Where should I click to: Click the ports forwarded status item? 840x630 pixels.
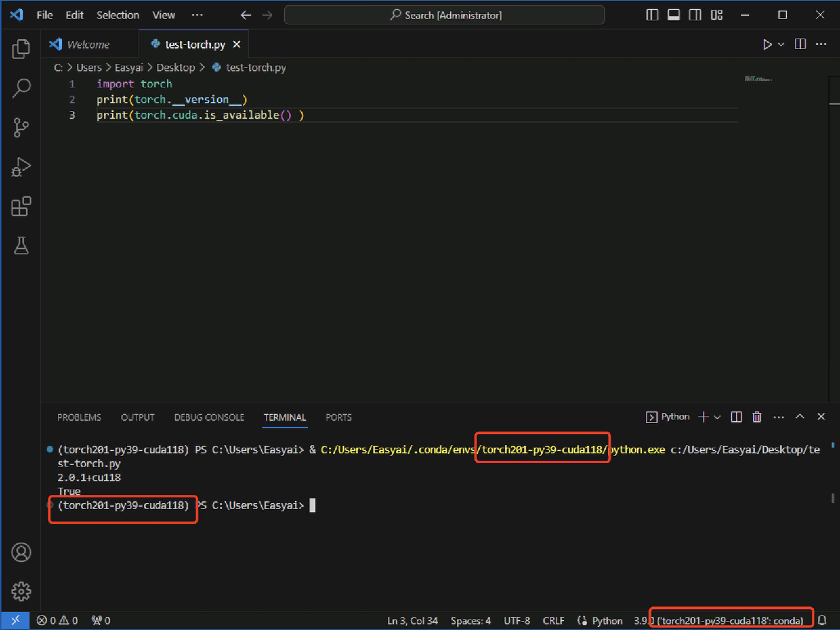[101, 620]
